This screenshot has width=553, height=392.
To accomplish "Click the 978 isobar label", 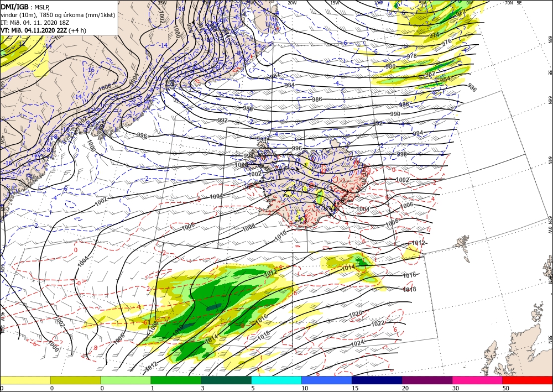I will pos(411,56).
